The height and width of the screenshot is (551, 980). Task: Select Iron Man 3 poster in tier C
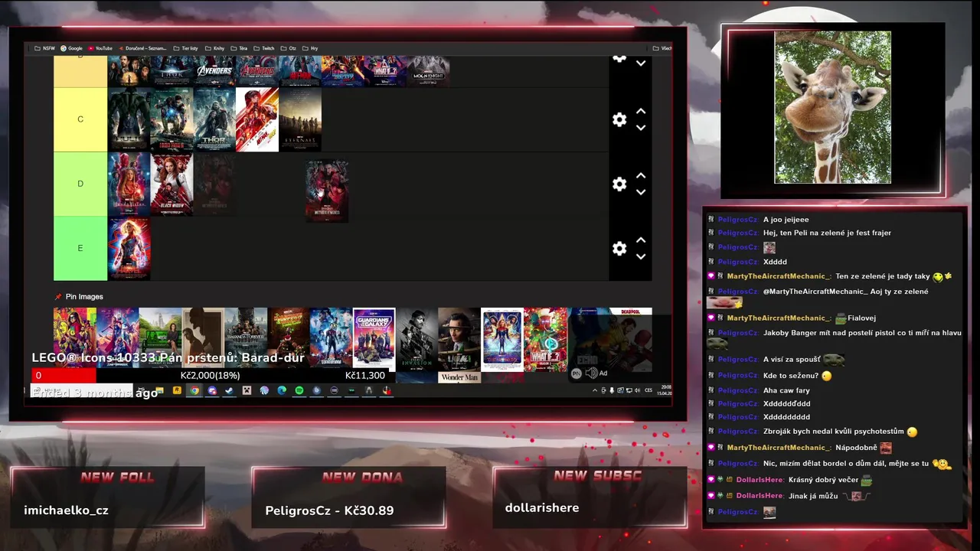pos(171,119)
